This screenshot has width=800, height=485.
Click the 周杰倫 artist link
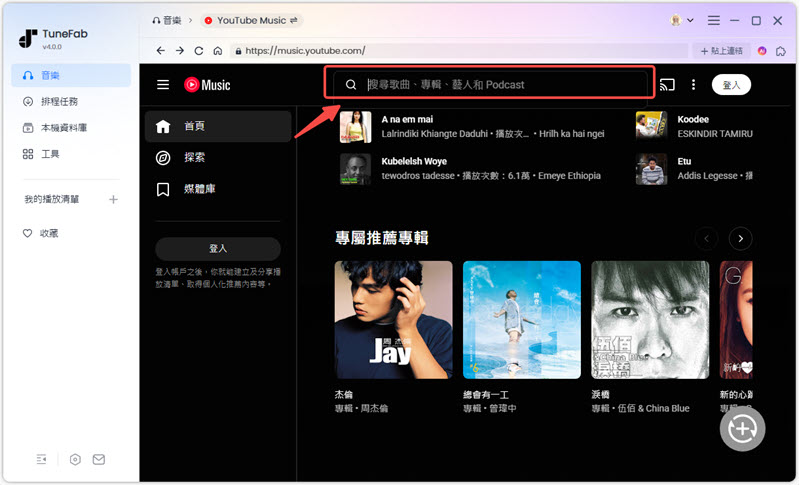374,409
